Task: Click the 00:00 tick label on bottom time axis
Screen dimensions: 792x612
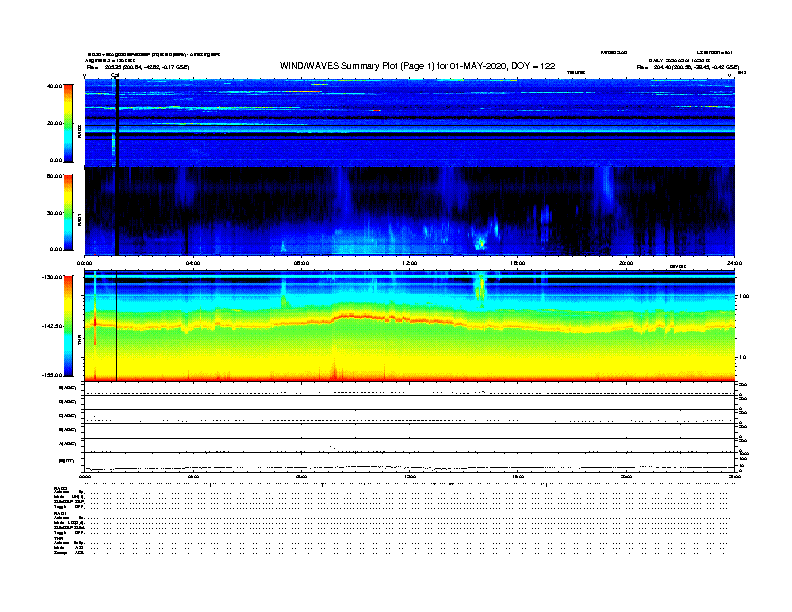Action: click(85, 477)
